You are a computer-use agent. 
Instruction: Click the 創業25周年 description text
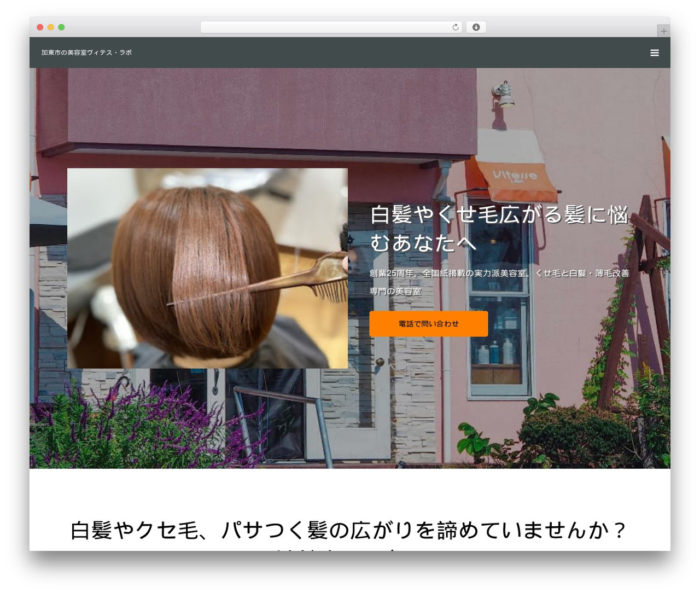499,282
